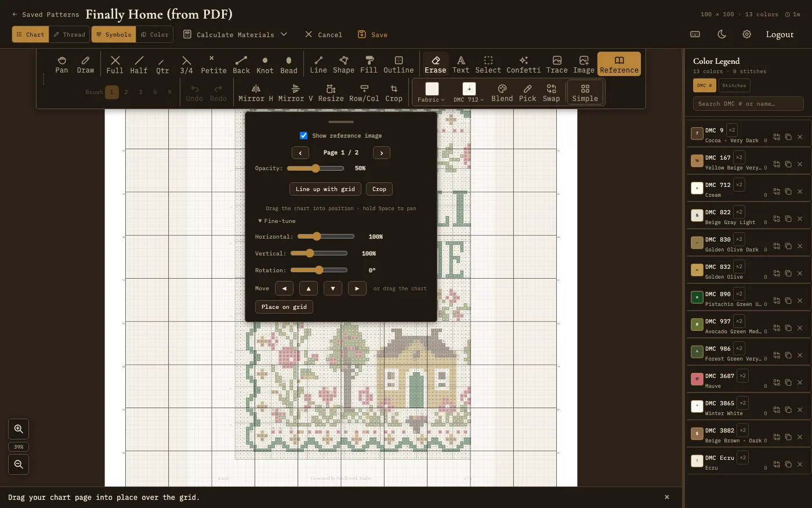812x508 pixels.
Task: Open the Blend palette tool
Action: click(x=502, y=93)
